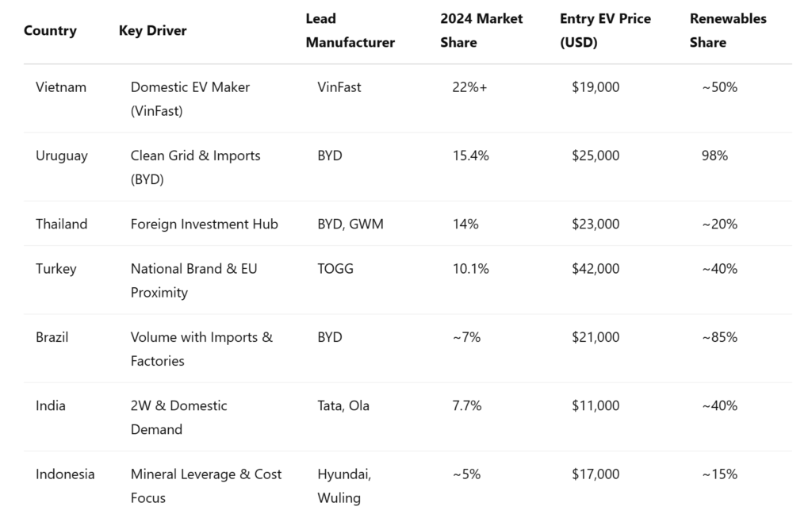Click the Lead Manufacturer header
The height and width of the screenshot is (522, 812).
pyautogui.click(x=350, y=31)
